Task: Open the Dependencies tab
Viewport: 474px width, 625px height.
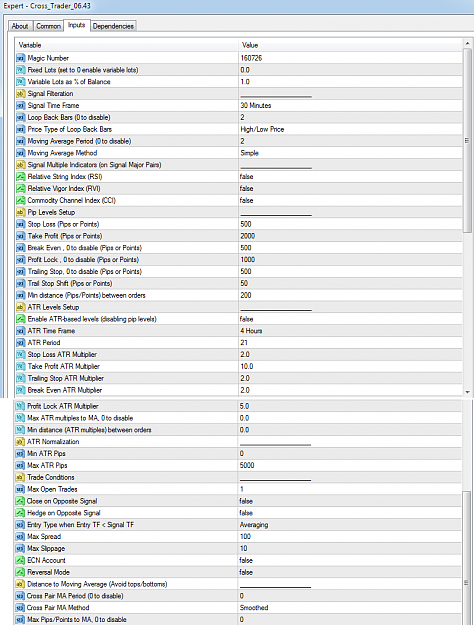Action: pyautogui.click(x=113, y=26)
